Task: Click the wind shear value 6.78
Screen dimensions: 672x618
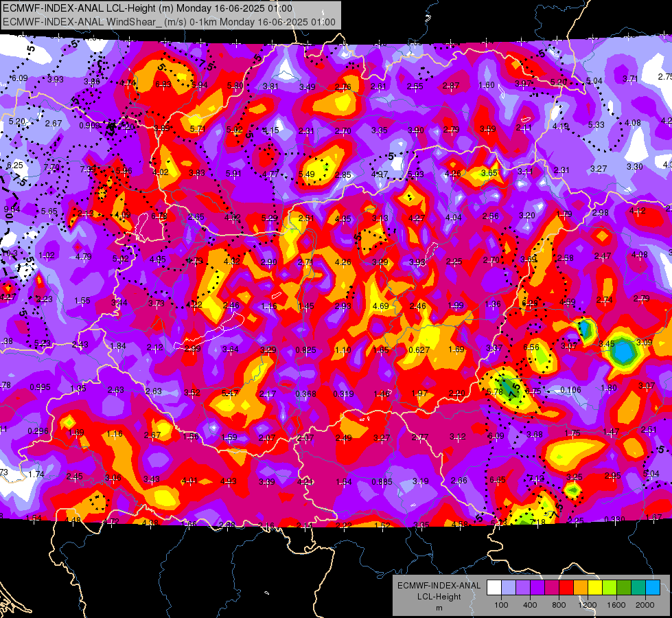Action: coord(159,216)
